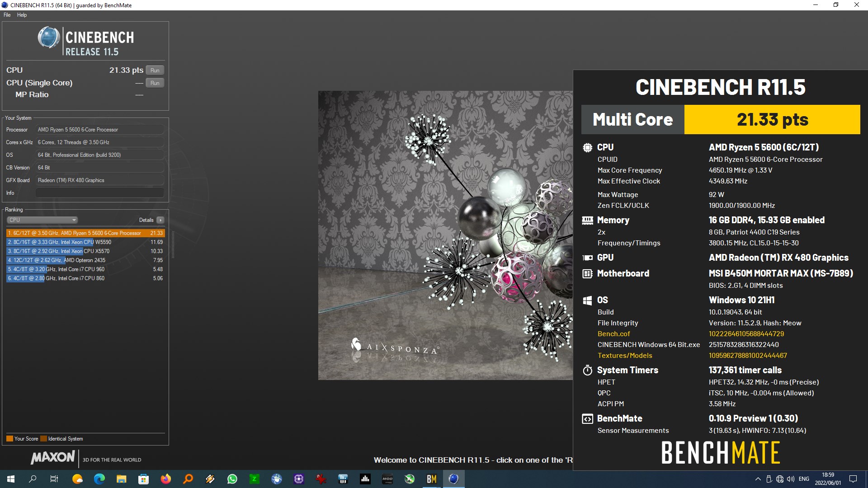Screen dimensions: 868x488
Task: Click the 21.33 pts yellow score banner
Action: pyautogui.click(x=772, y=120)
